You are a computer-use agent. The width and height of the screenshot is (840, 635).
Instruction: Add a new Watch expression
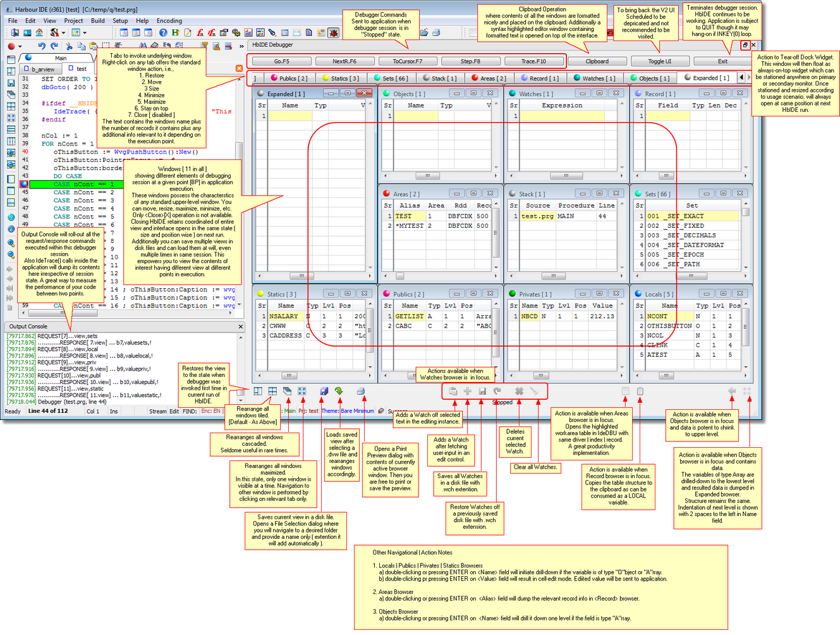pos(468,391)
